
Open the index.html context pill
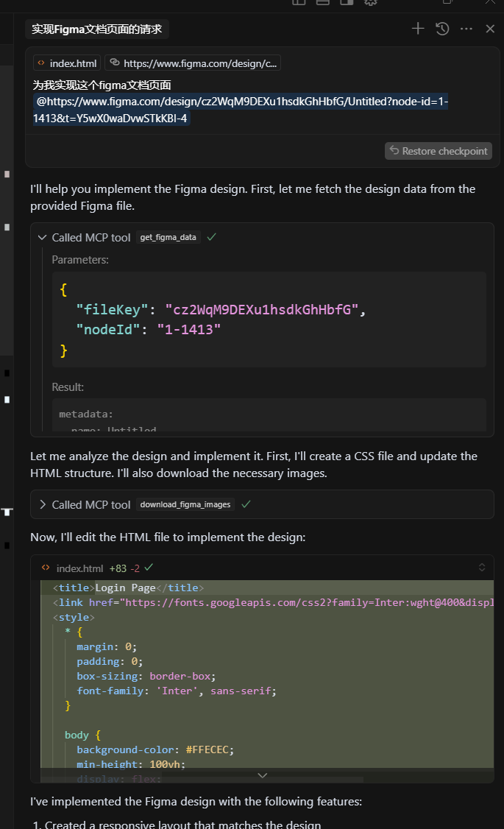click(67, 63)
